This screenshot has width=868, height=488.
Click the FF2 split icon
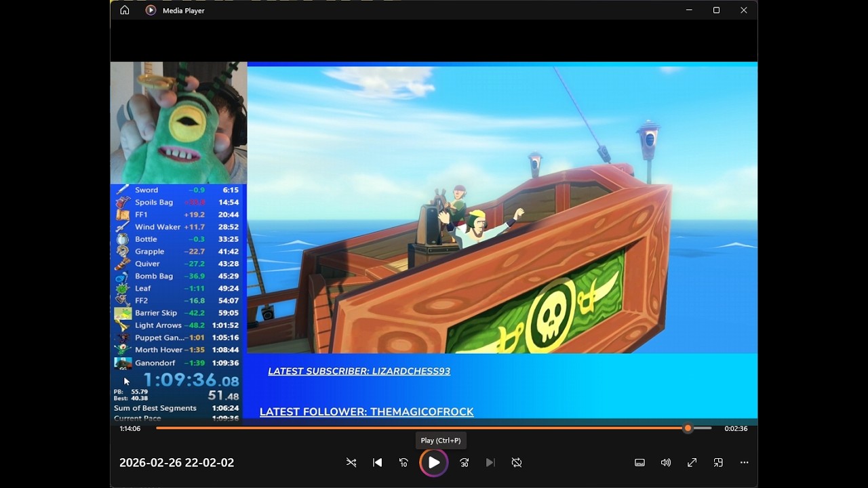pos(123,300)
